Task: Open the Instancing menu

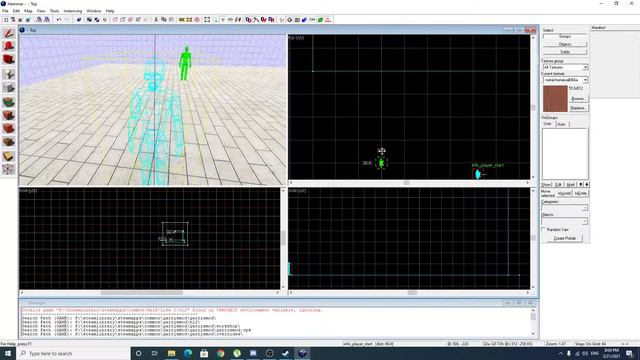Action: click(x=73, y=11)
